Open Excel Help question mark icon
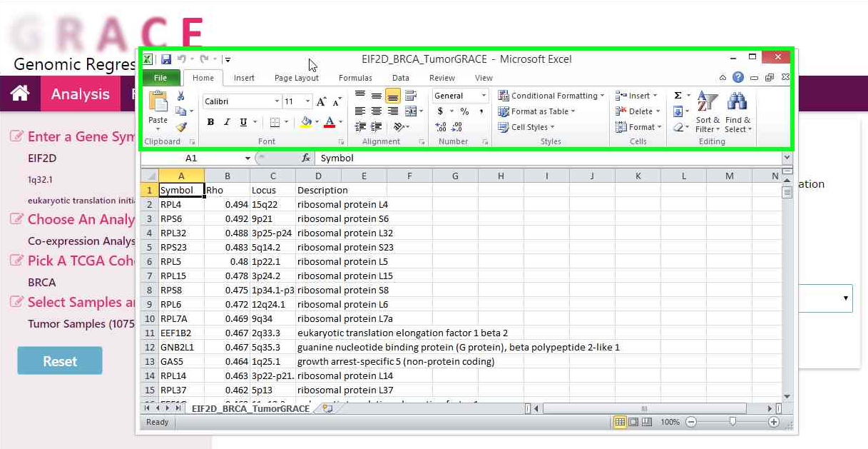 coord(738,78)
